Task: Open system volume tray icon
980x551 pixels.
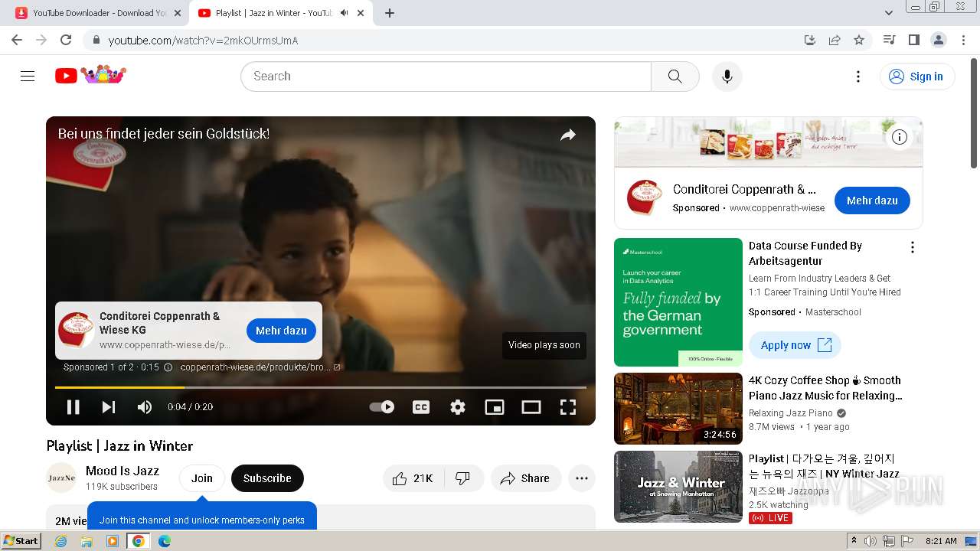Action: point(871,541)
